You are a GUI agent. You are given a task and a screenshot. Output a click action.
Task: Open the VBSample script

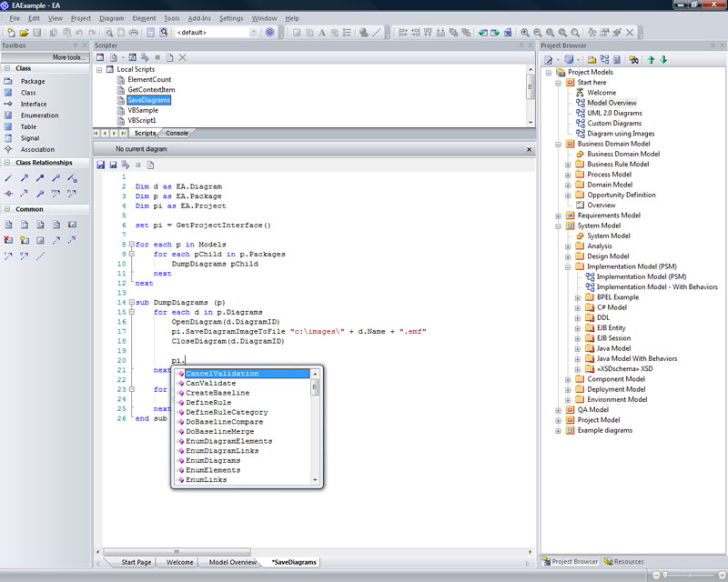143,110
